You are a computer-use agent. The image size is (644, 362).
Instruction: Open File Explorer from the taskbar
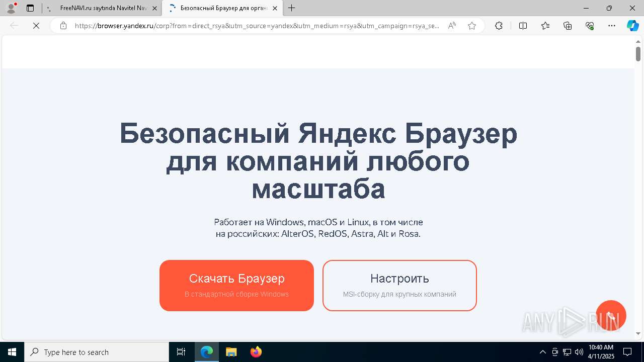point(231,352)
